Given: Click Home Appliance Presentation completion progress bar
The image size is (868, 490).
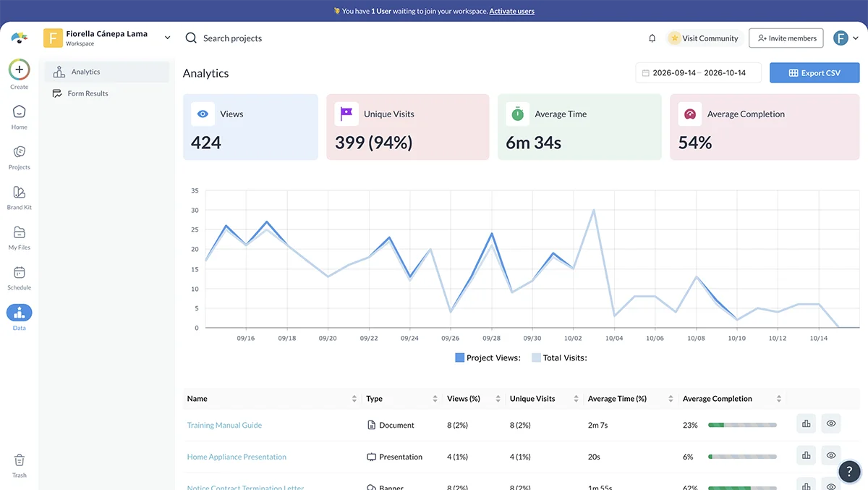Looking at the screenshot, I should (x=742, y=457).
